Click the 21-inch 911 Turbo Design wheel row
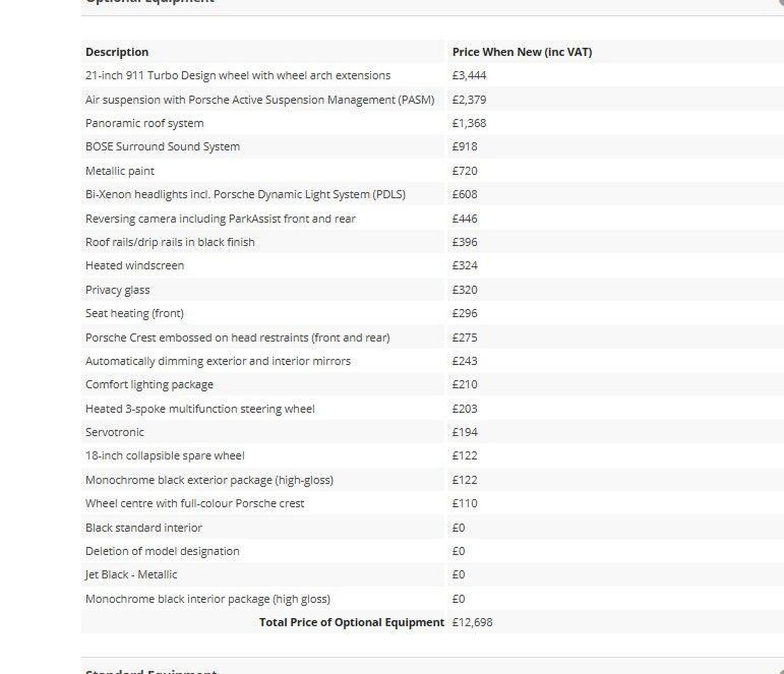The width and height of the screenshot is (784, 674). pos(433,75)
